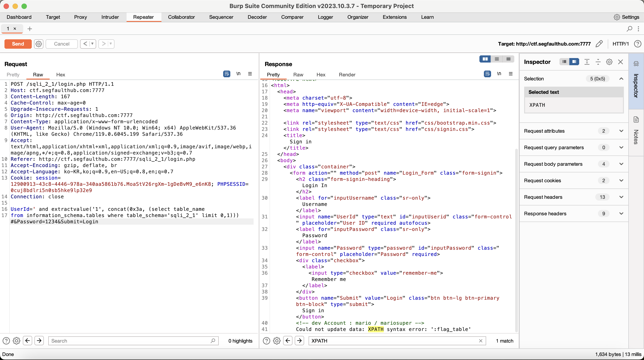Viewport: 644px width, 360px height.
Task: Switch to the Intruder tab
Action: point(110,17)
